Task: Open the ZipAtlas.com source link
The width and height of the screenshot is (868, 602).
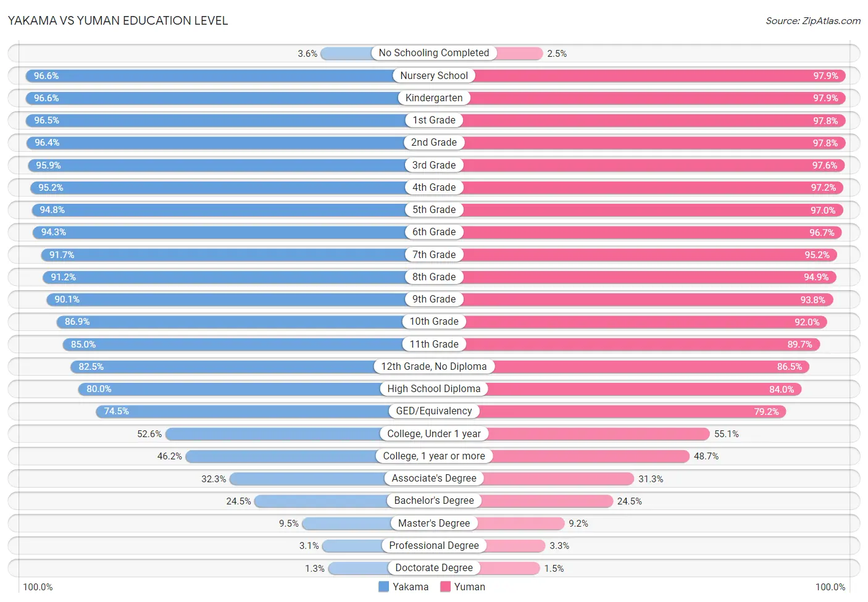Action: coord(813,21)
